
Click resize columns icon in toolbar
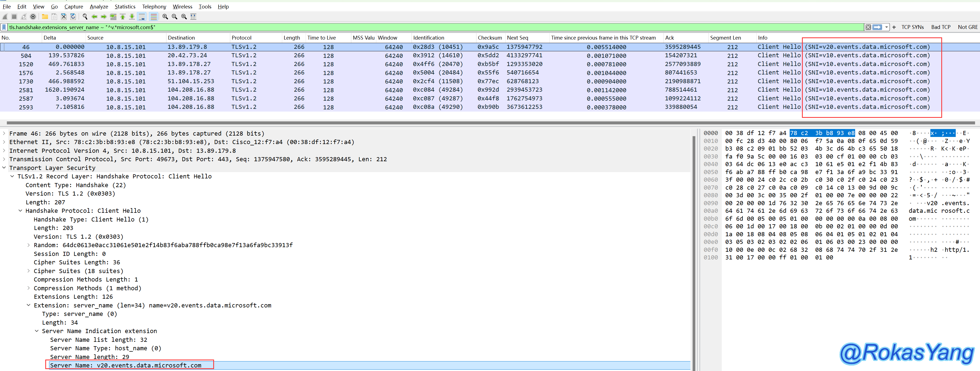193,16
